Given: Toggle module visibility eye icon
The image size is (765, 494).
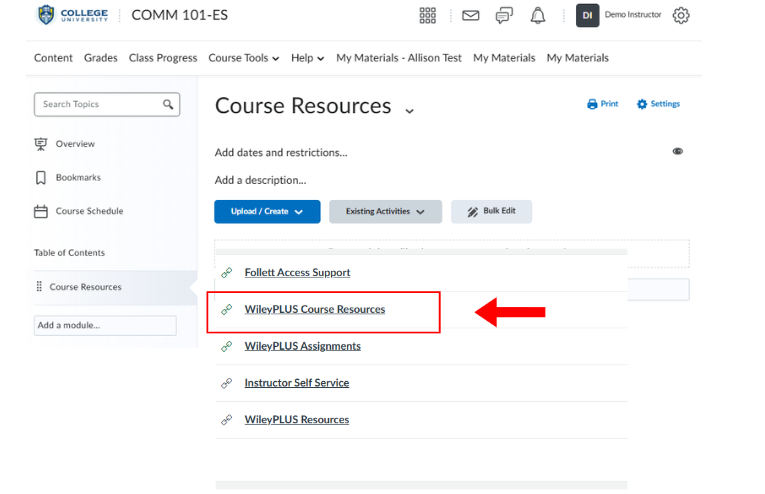Looking at the screenshot, I should pyautogui.click(x=678, y=151).
